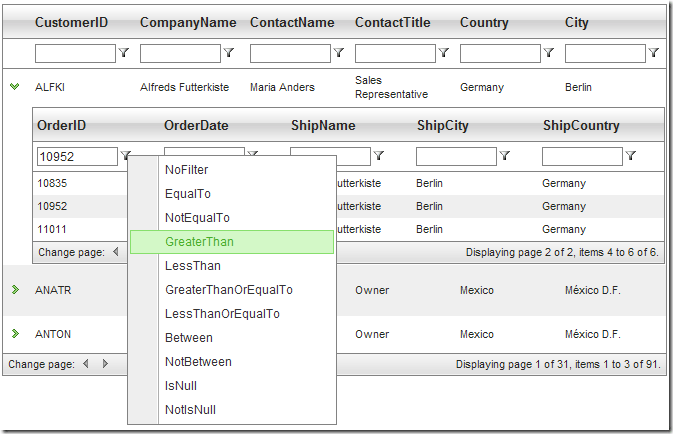Viewport: 673px width, 434px height.
Task: Click the ShipCity column filter icon
Action: [x=505, y=156]
